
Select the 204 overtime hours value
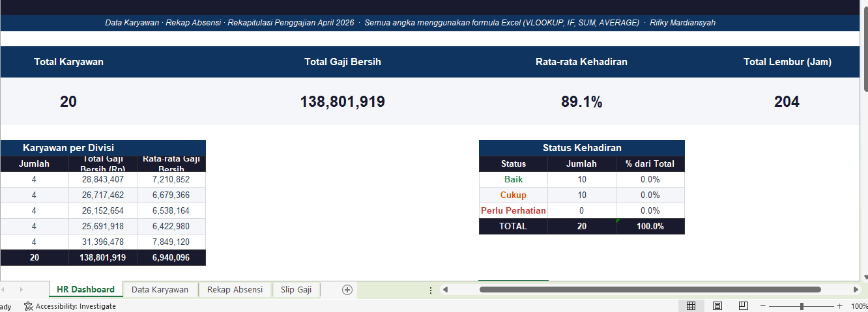[x=787, y=102]
